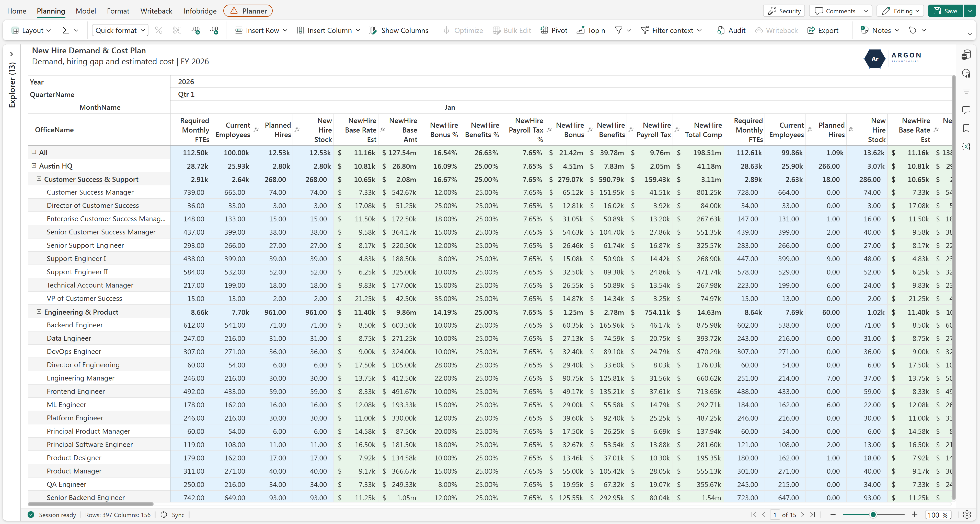The width and height of the screenshot is (980, 524).
Task: Switch to the Planning tab
Action: click(x=51, y=11)
